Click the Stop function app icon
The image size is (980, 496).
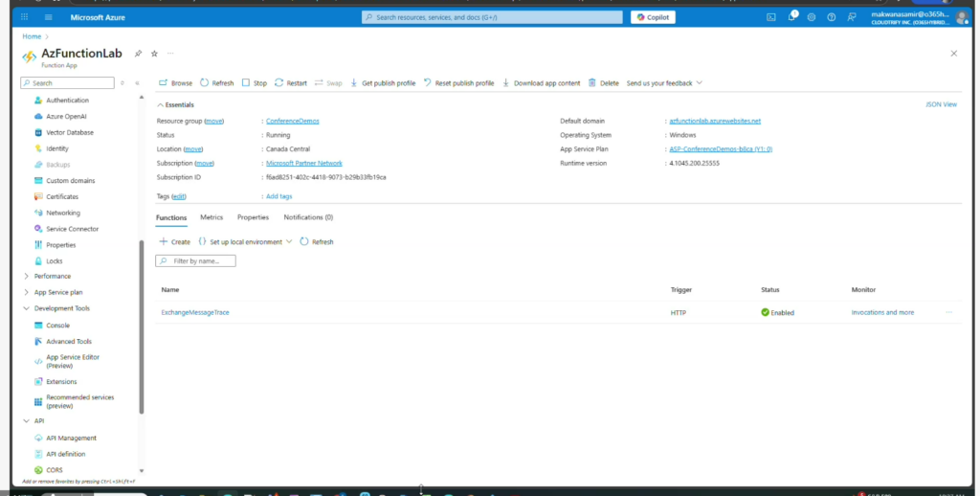coord(246,83)
